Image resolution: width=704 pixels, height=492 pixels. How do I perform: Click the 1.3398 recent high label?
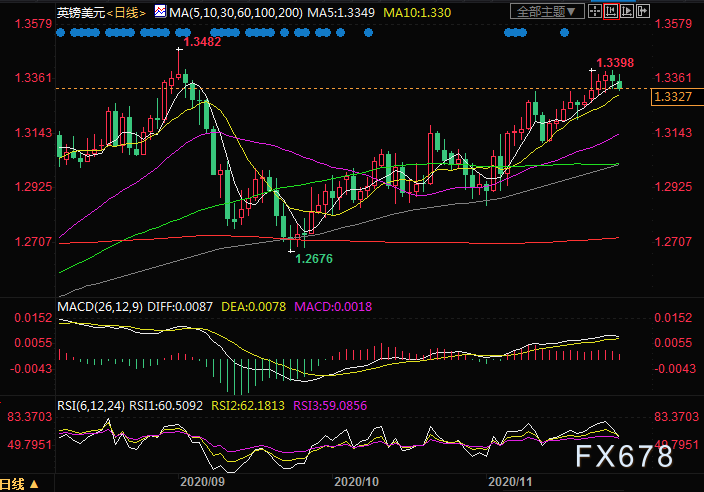615,63
